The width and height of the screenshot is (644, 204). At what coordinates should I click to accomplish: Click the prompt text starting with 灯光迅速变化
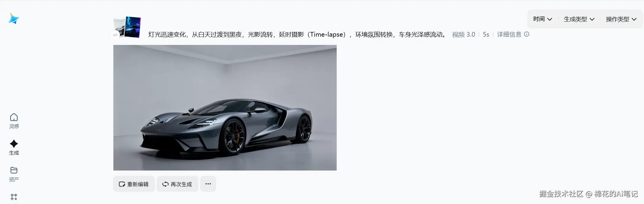click(297, 34)
